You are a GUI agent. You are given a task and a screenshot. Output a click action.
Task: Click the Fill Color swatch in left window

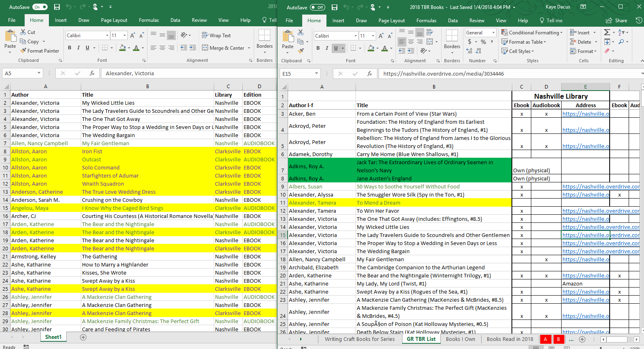(x=122, y=48)
